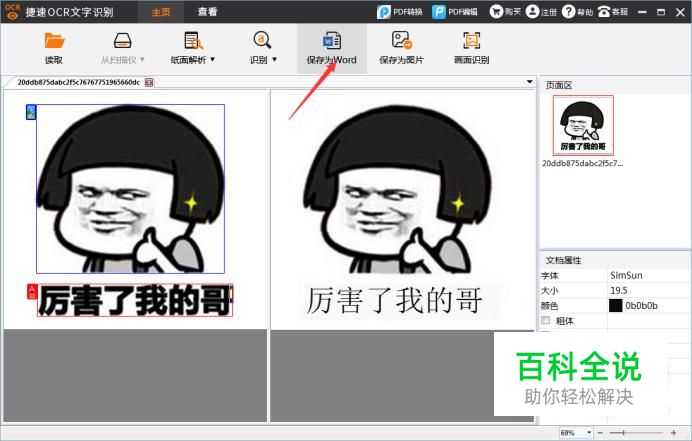Viewport: 692px width, 441px height.
Task: Click the 字体 property label
Action: click(549, 276)
